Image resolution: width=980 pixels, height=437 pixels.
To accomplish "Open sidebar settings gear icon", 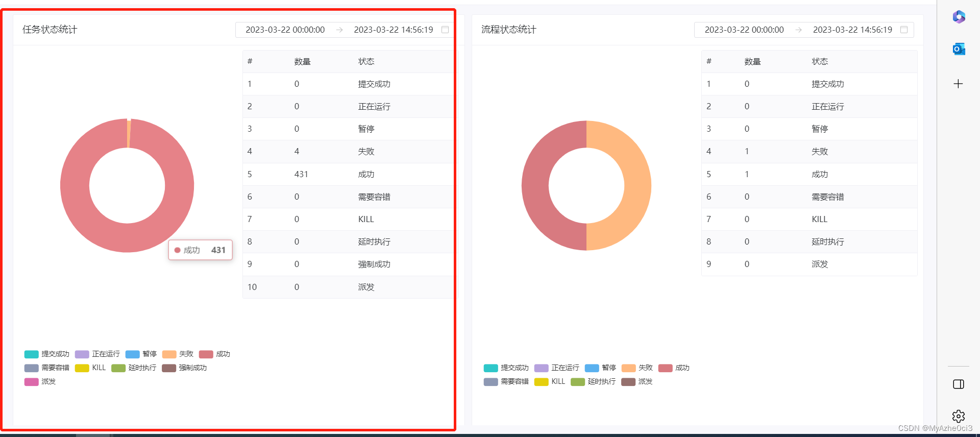I will (959, 416).
